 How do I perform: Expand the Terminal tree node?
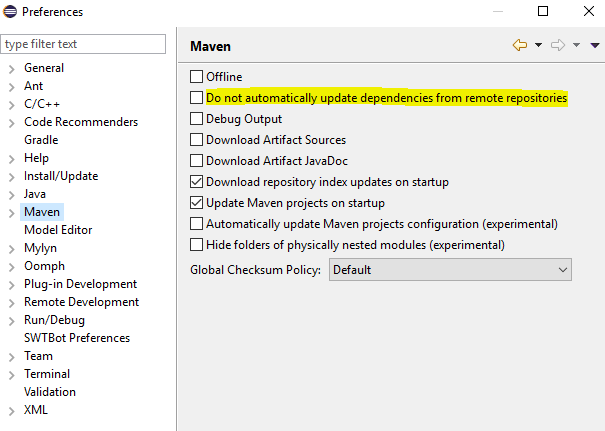pos(12,375)
